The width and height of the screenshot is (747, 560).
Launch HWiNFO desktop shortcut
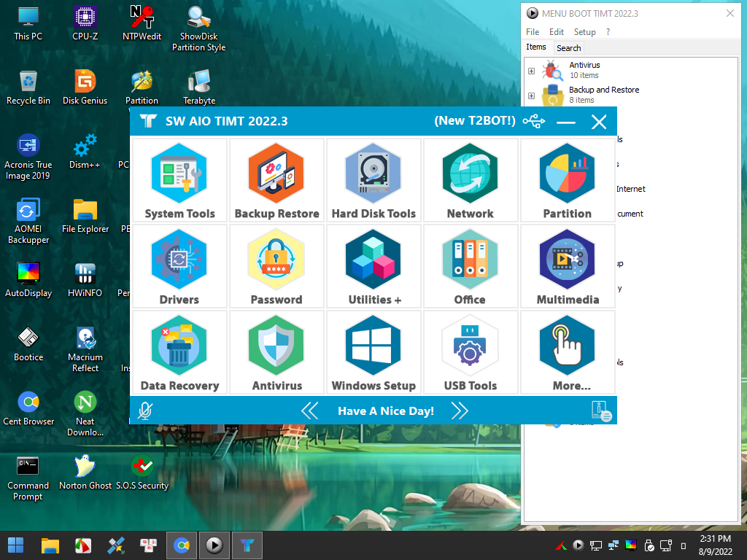tap(85, 279)
